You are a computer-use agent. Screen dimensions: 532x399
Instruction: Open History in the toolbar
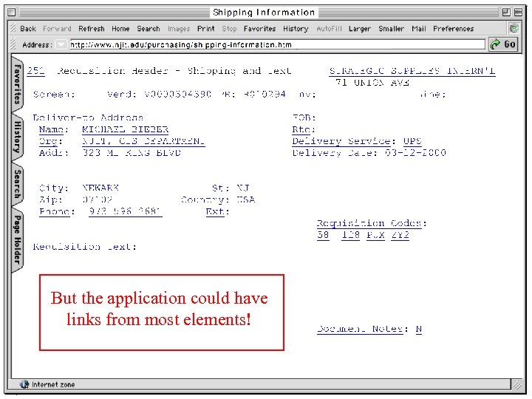pos(296,29)
